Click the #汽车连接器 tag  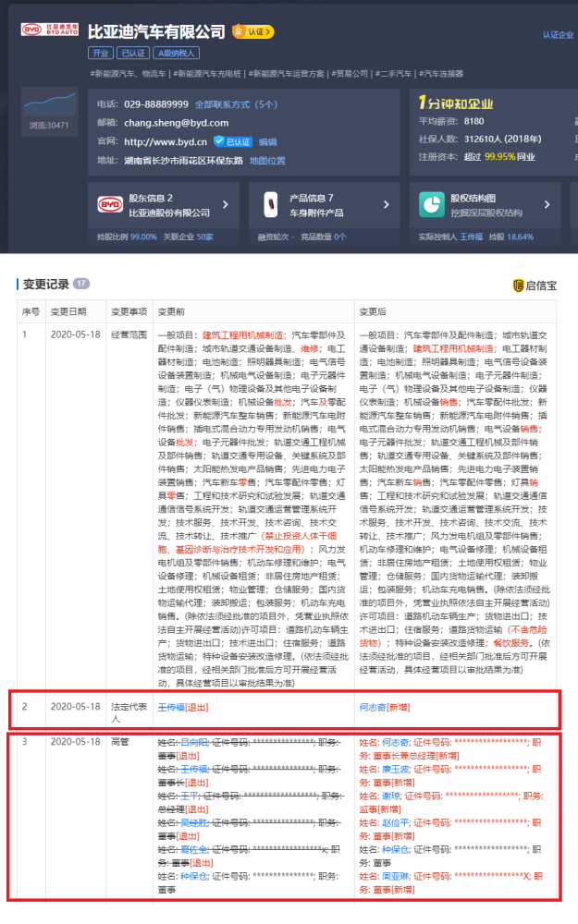coord(441,74)
